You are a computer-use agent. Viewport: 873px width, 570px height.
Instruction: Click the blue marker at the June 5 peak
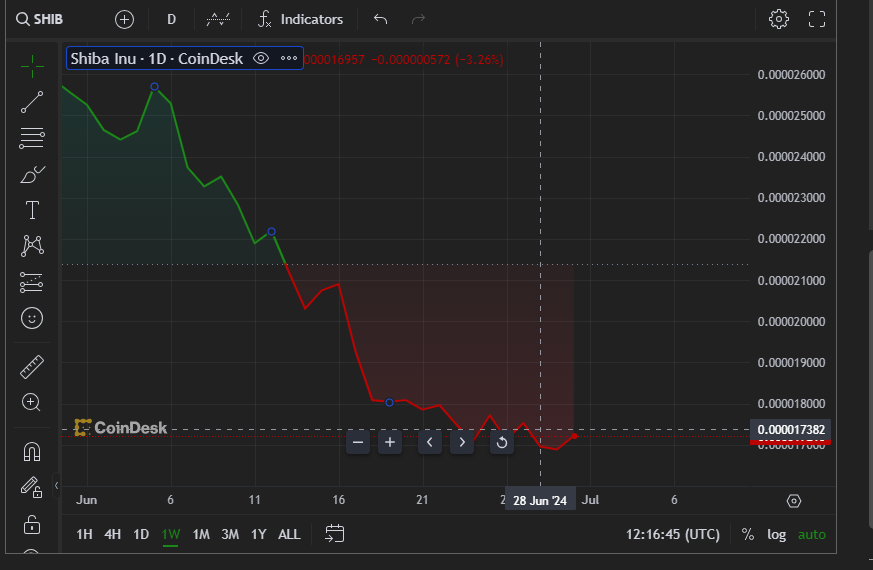(155, 86)
